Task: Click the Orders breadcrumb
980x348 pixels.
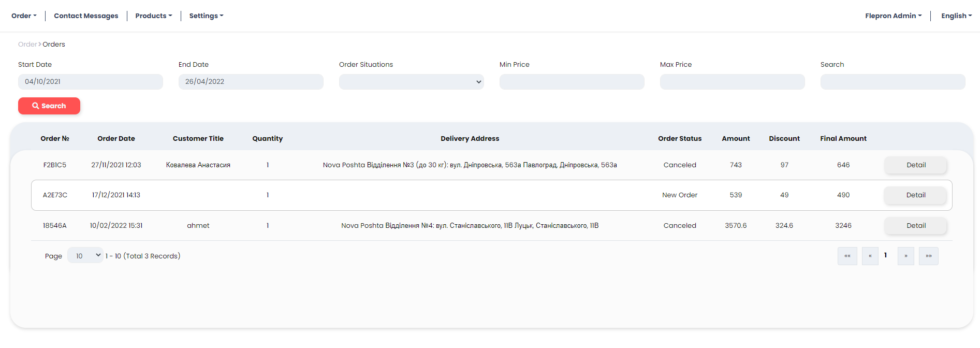Action: coord(54,44)
